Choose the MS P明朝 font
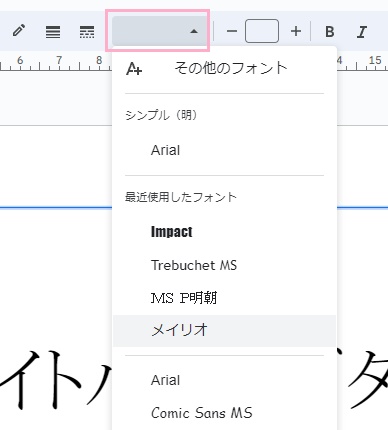Viewport: 388px width, 430px height. coord(224,298)
